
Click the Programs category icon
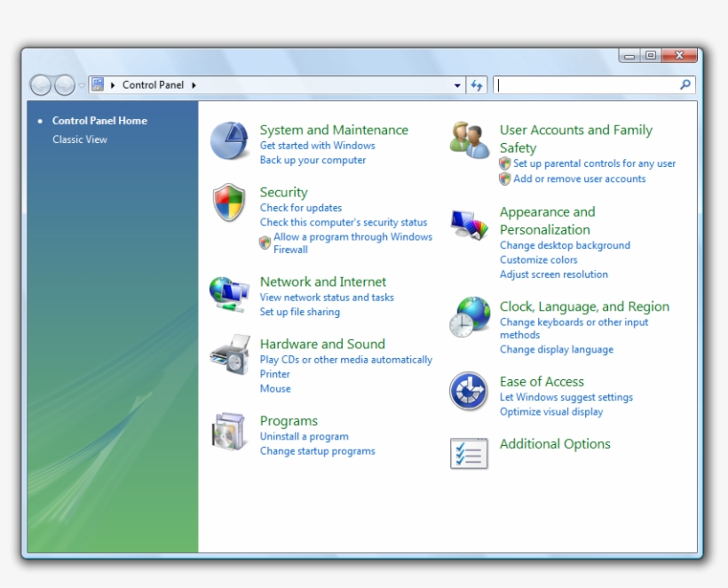coord(229,430)
